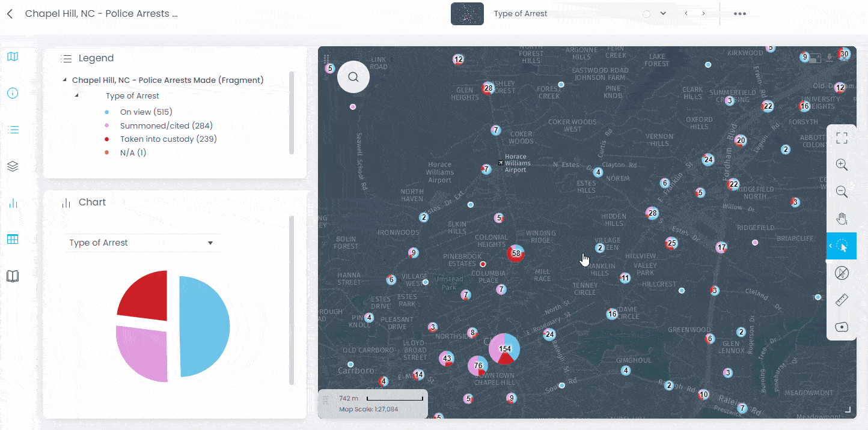Click the Chart panel title

(92, 202)
